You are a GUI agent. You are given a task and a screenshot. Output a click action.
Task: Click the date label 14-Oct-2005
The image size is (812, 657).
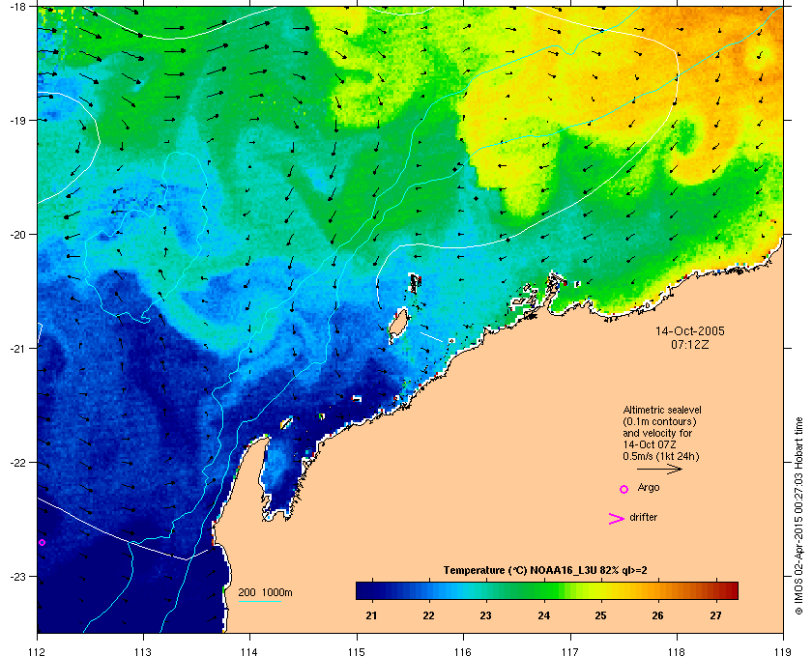[x=690, y=331]
